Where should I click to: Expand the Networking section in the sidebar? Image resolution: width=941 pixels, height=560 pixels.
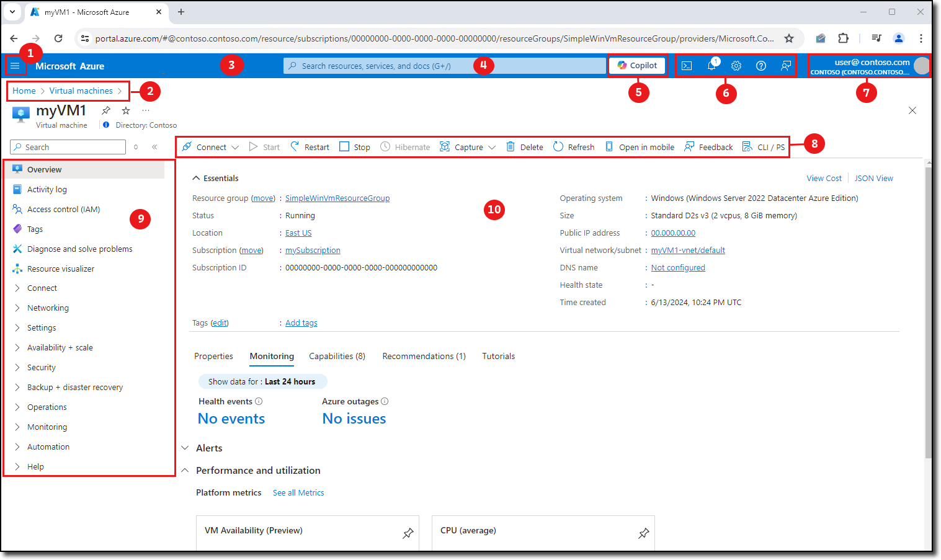tap(48, 307)
